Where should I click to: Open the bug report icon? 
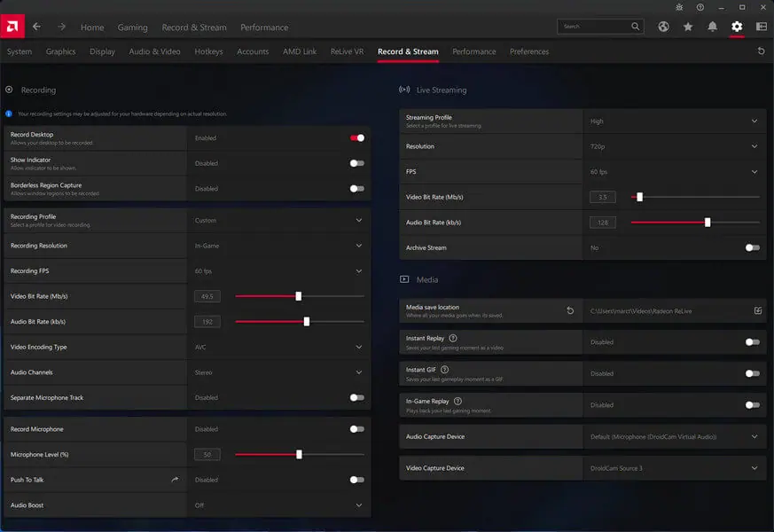point(679,7)
